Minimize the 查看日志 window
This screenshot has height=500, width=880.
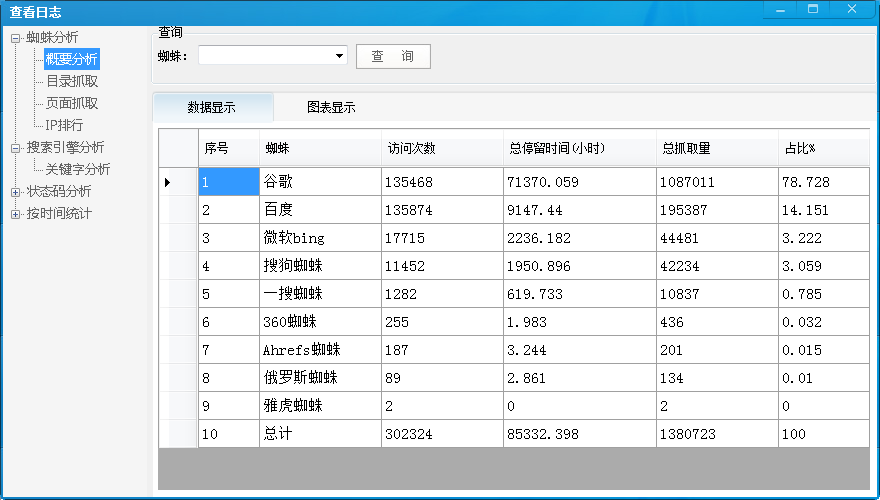(x=780, y=10)
